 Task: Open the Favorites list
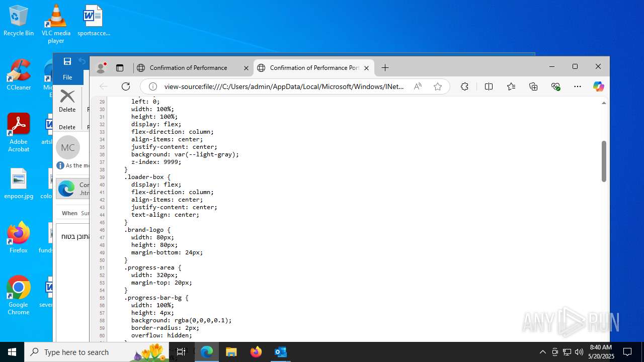511,86
